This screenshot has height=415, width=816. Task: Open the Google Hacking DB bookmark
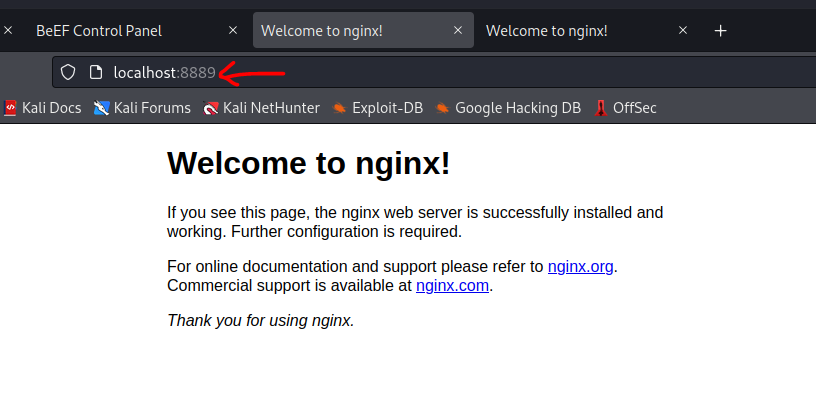point(508,108)
